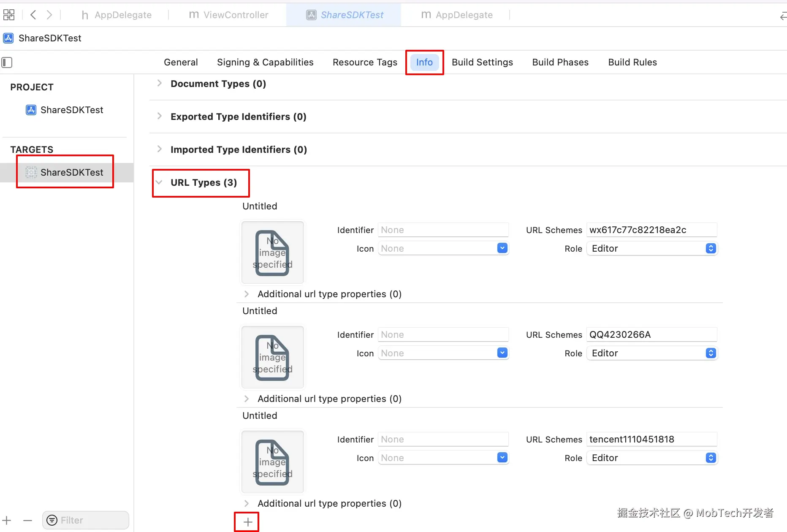Image resolution: width=787 pixels, height=532 pixels.
Task: Select ShareSDKTest under PROJECT
Action: coord(65,110)
